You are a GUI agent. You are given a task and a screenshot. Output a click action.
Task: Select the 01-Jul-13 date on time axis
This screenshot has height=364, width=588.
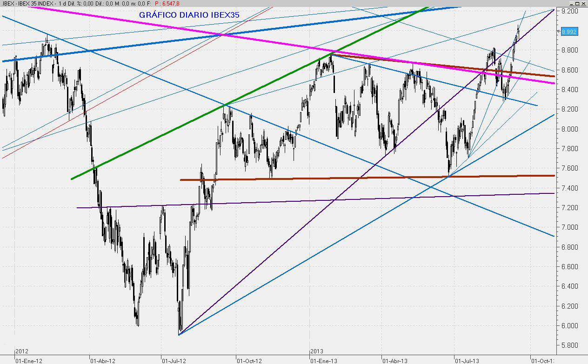[x=467, y=360]
